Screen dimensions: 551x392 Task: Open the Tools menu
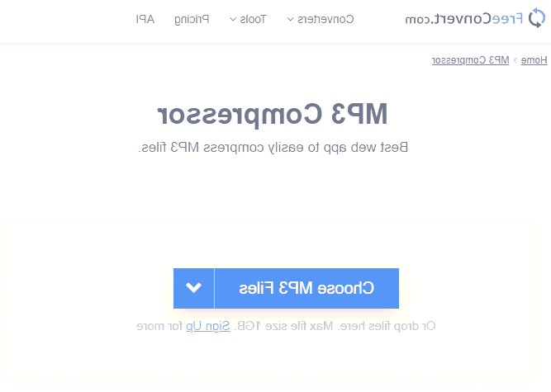pyautogui.click(x=253, y=19)
